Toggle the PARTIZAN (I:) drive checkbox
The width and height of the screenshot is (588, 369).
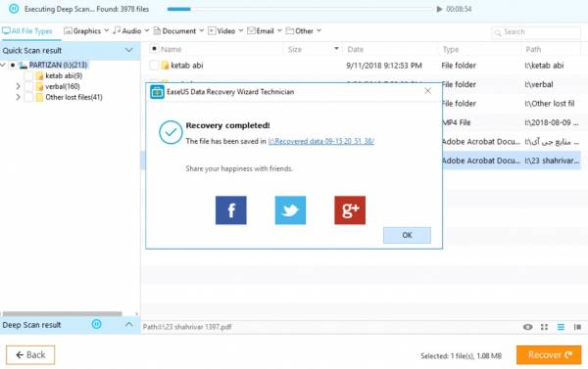13,66
